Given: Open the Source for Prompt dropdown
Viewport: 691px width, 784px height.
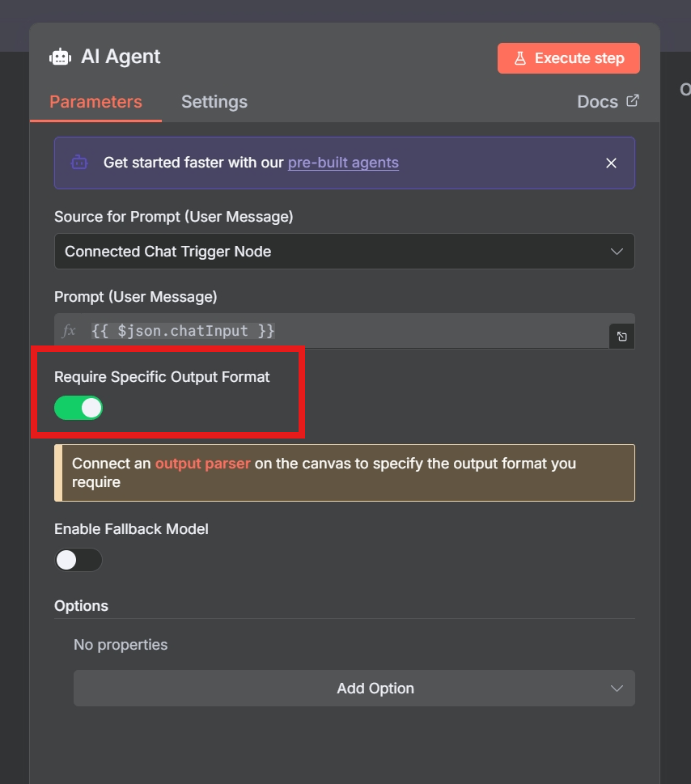Looking at the screenshot, I should pyautogui.click(x=344, y=252).
